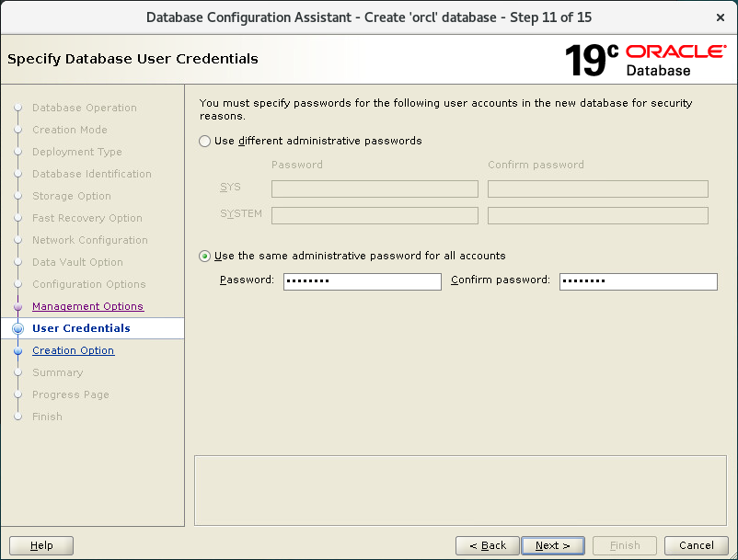Click the Creation Option step bullet icon
The height and width of the screenshot is (560, 738).
17,350
